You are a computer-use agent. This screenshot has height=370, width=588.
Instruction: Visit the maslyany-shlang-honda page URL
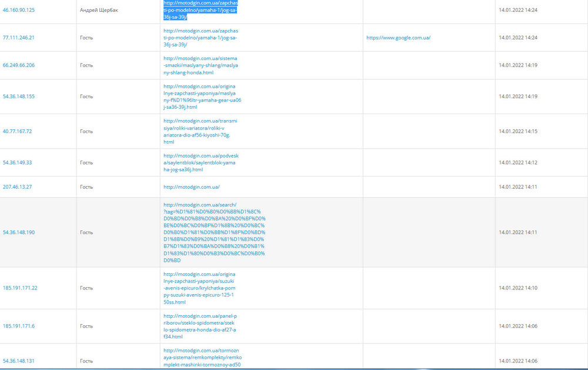pos(200,65)
